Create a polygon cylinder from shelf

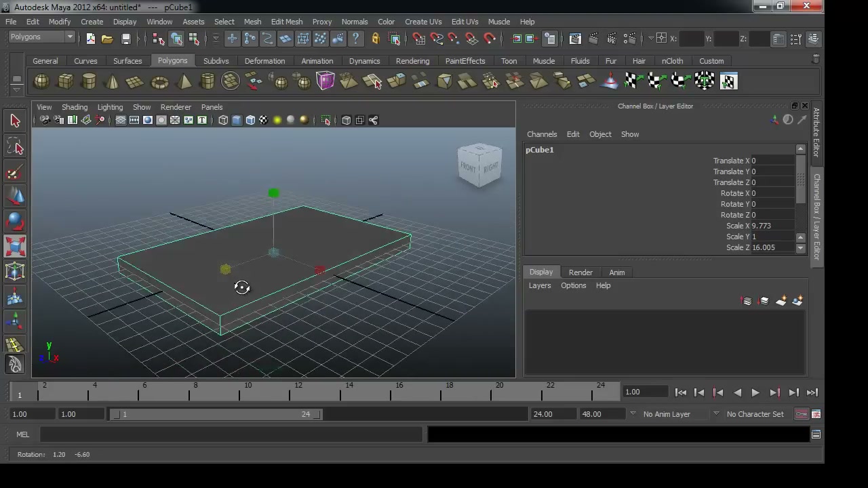(x=89, y=81)
